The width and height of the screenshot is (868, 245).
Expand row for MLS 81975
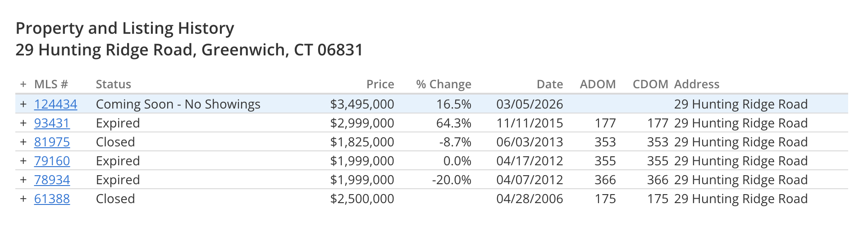pos(23,142)
